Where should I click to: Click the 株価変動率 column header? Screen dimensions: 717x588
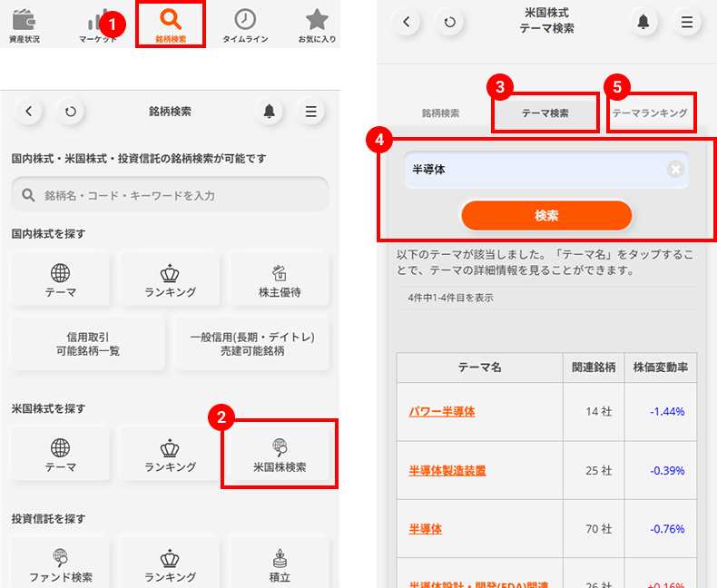pyautogui.click(x=661, y=367)
